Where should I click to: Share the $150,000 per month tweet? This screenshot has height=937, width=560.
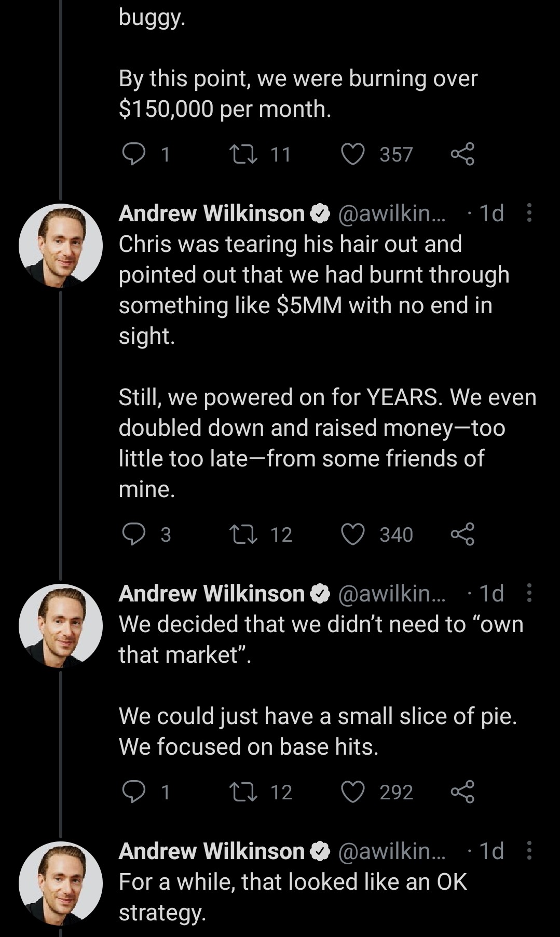click(x=462, y=154)
